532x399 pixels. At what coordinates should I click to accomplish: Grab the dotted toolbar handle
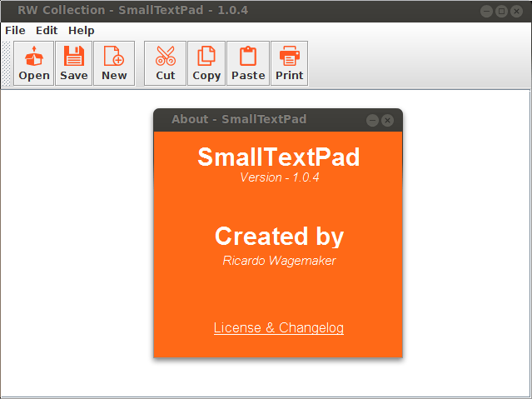pyautogui.click(x=6, y=63)
